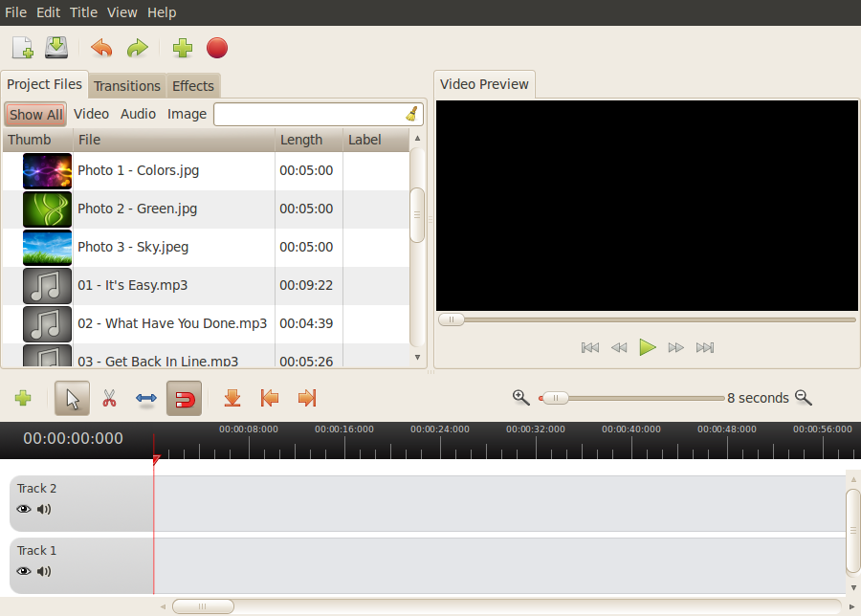Sort files by Length column header
The height and width of the screenshot is (616, 861).
tap(301, 140)
